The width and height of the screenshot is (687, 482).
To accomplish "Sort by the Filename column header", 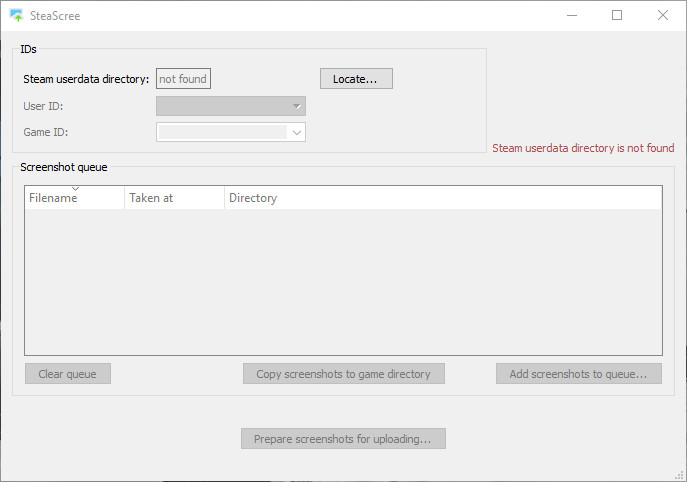I will [x=74, y=198].
